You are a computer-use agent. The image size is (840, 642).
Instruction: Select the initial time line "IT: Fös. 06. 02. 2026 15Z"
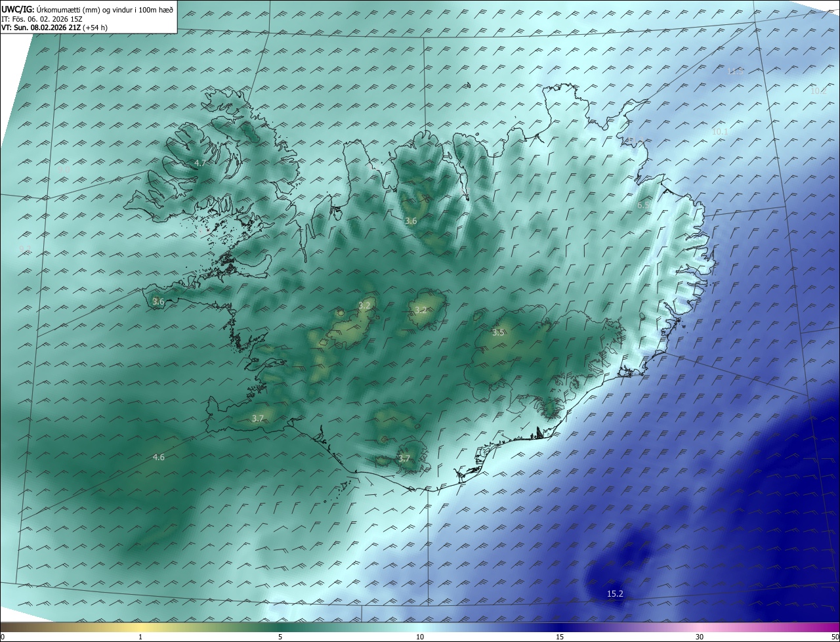coord(41,19)
